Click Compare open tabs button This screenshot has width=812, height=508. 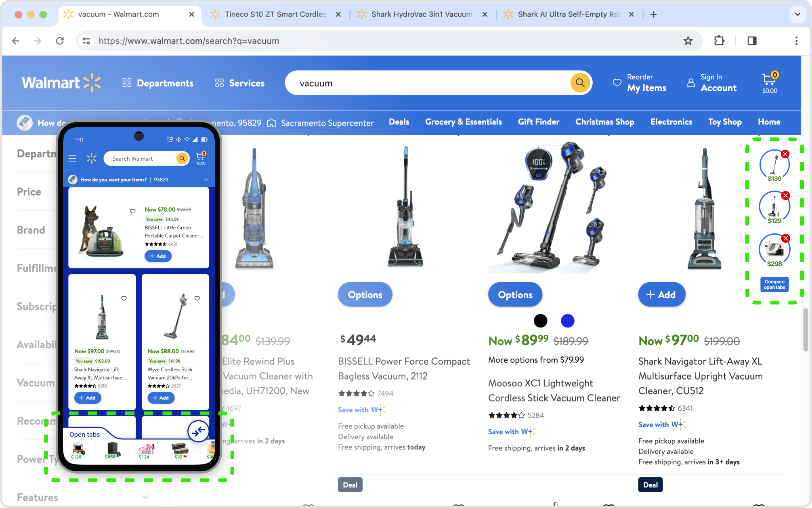tap(774, 284)
